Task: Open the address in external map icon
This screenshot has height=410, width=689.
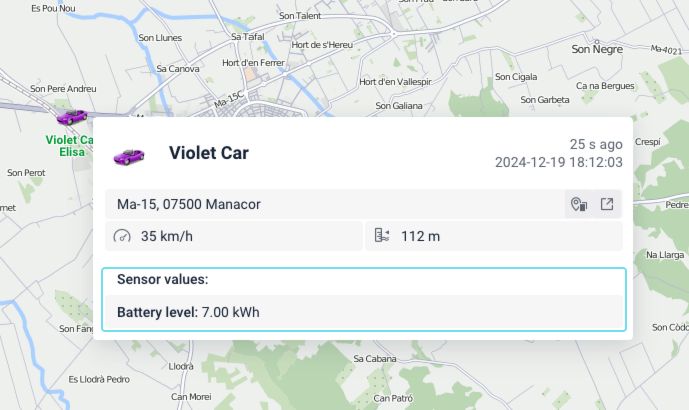Action: point(606,205)
